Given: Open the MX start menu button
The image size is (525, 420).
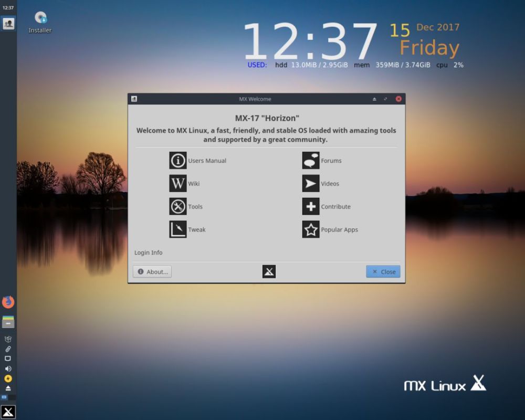Looking at the screenshot, I should pyautogui.click(x=8, y=412).
